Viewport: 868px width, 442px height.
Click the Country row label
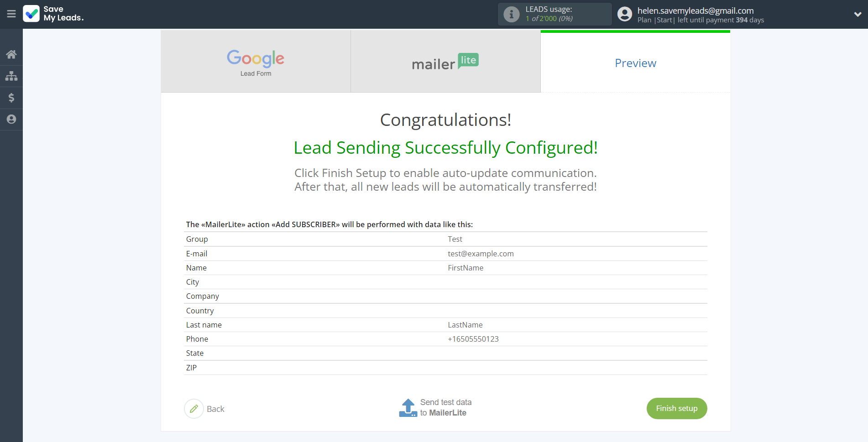[x=200, y=311]
